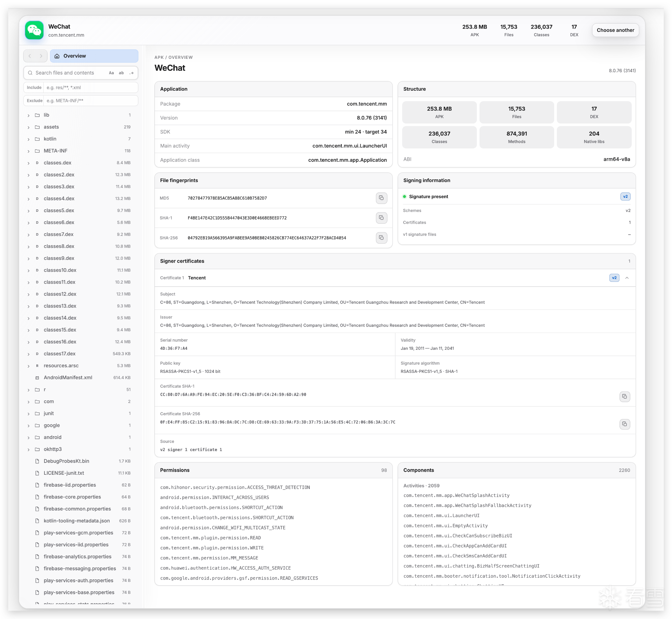This screenshot has width=672, height=619.
Task: Click the 8.0.76 (3141) version label top right
Action: [x=622, y=71]
